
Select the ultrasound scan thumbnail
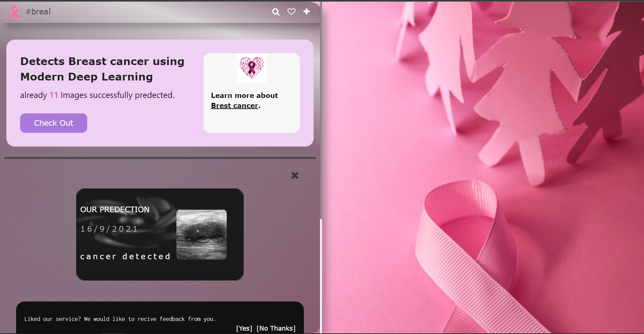pyautogui.click(x=202, y=234)
